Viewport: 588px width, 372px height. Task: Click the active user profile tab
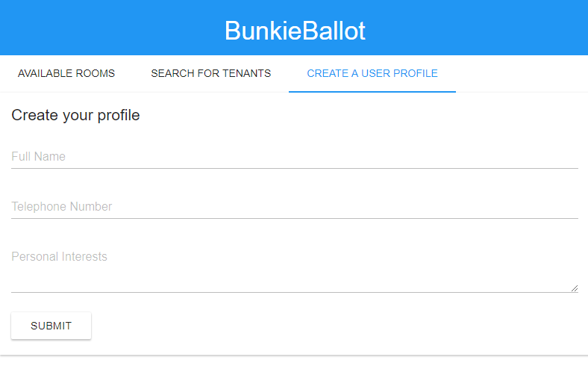372,73
